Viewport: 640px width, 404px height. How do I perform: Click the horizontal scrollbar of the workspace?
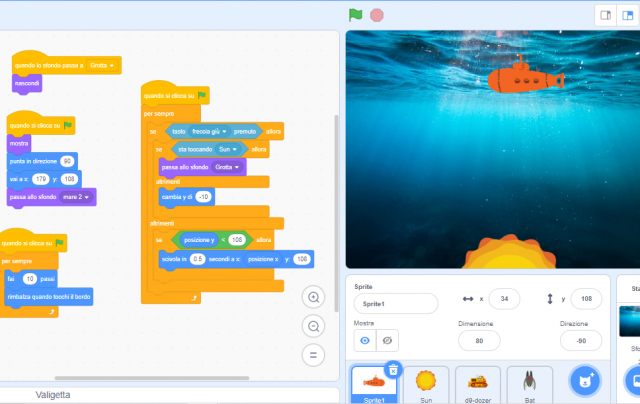(x=152, y=378)
